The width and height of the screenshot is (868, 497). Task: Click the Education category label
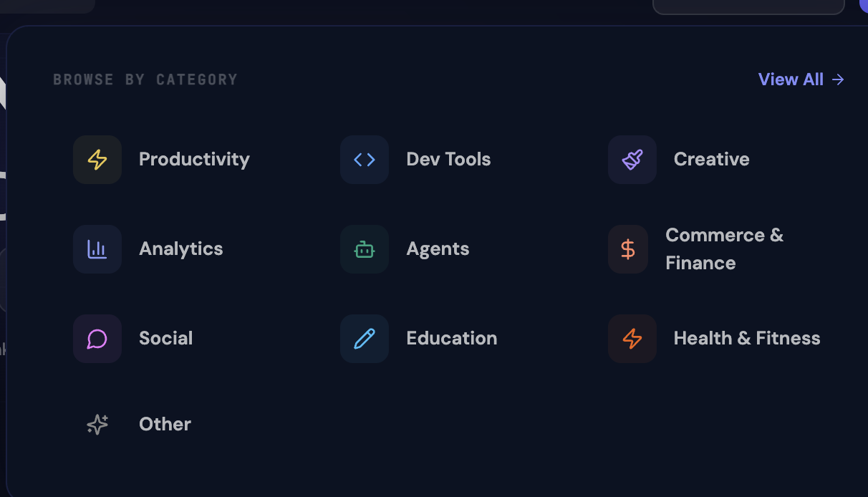[452, 338]
